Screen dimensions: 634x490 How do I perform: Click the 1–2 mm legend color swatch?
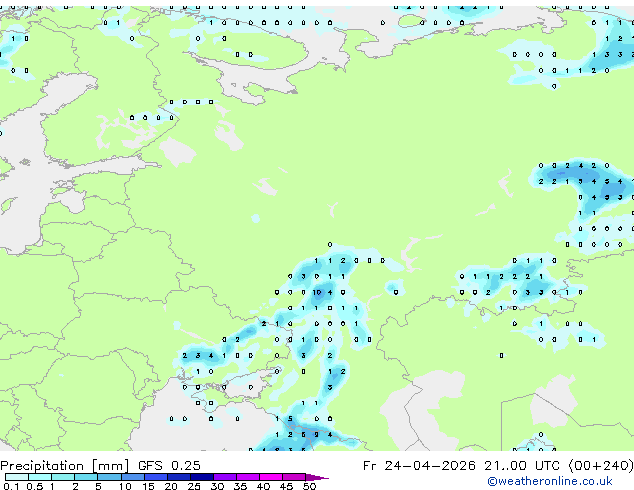coord(63,477)
